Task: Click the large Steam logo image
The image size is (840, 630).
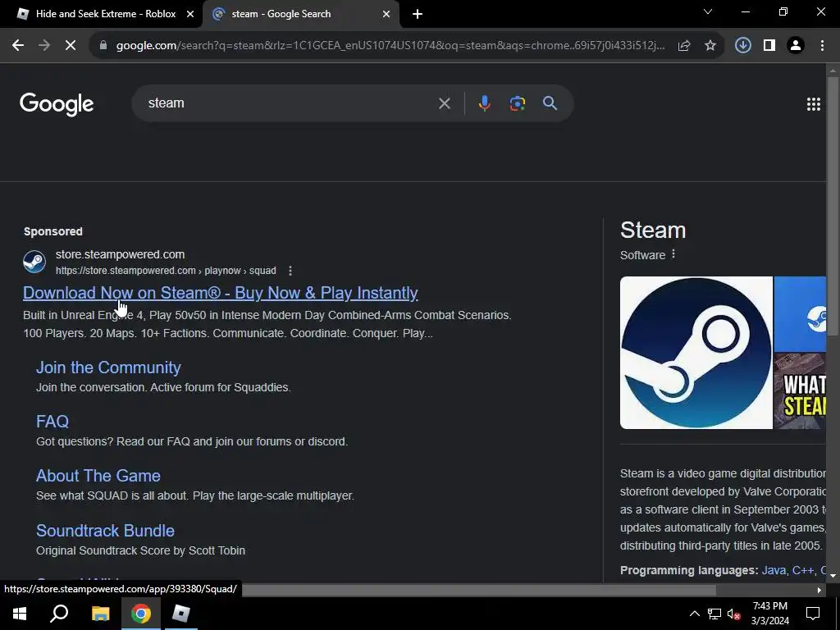Action: (696, 353)
